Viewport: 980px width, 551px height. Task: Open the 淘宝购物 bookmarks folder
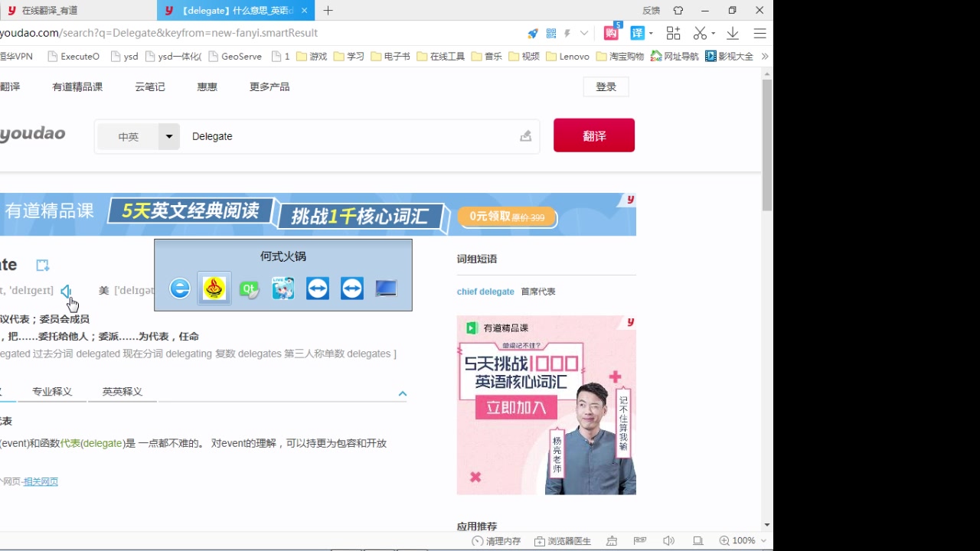pyautogui.click(x=620, y=56)
